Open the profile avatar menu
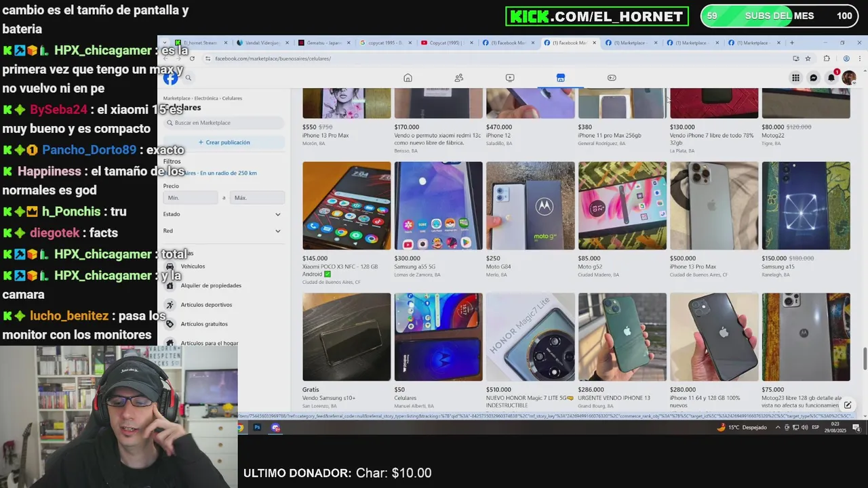 coord(848,78)
